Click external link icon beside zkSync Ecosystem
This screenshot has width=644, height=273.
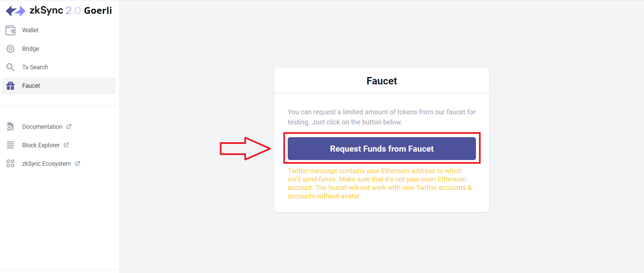[x=78, y=163]
